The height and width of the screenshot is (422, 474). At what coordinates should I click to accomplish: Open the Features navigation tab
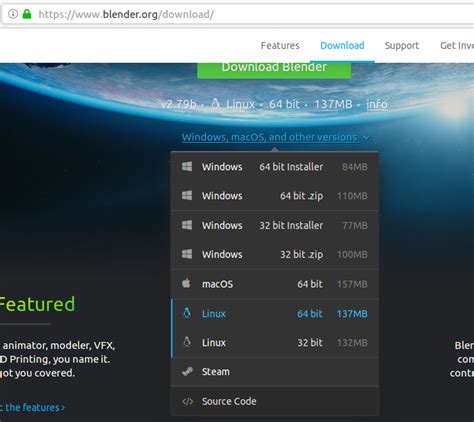tap(280, 46)
